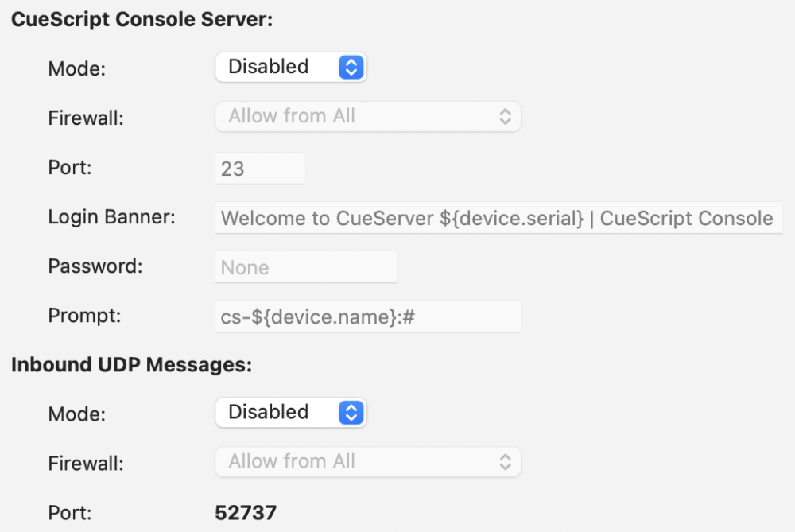Click the Password label
Viewport: 795px width, 532px height.
point(95,266)
